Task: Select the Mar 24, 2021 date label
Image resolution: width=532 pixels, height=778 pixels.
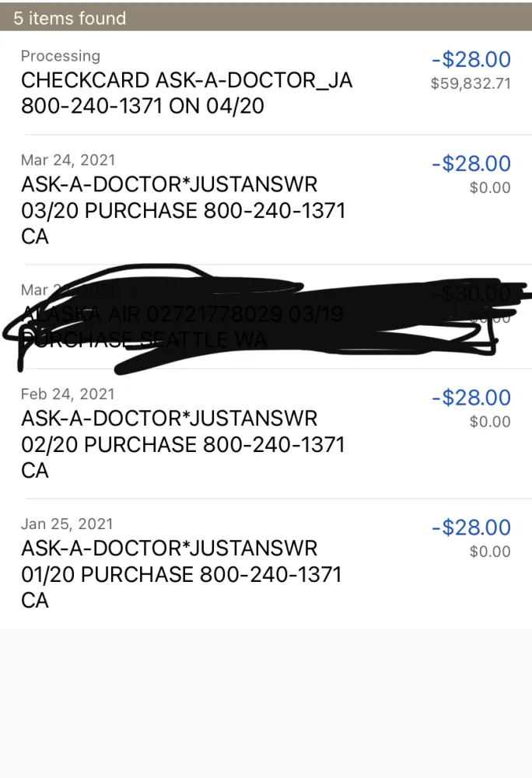Action: coord(68,160)
